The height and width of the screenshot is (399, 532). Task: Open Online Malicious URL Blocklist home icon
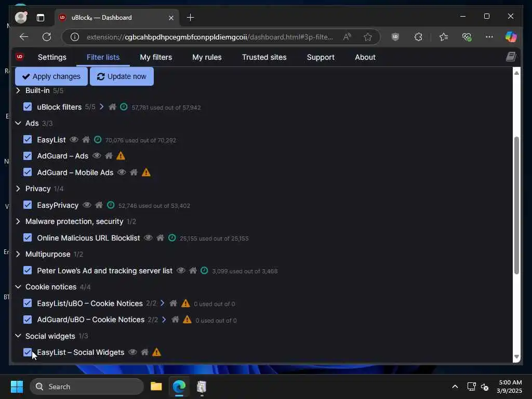[160, 238]
